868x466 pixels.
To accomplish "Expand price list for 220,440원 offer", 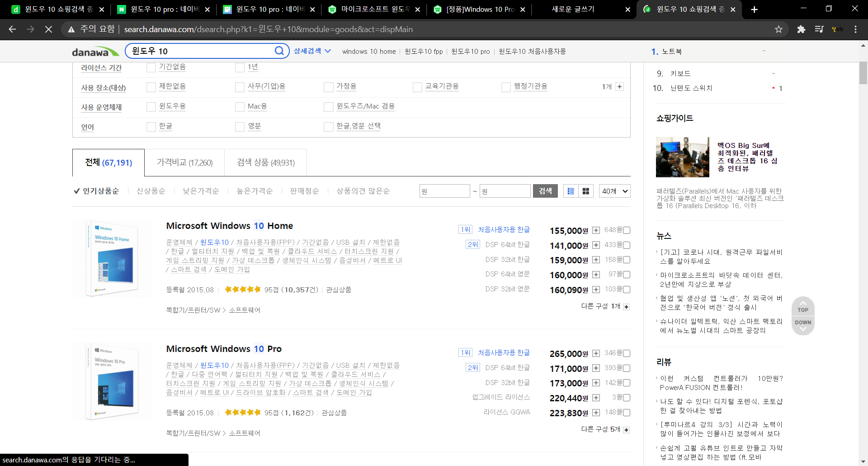I will [x=596, y=398].
